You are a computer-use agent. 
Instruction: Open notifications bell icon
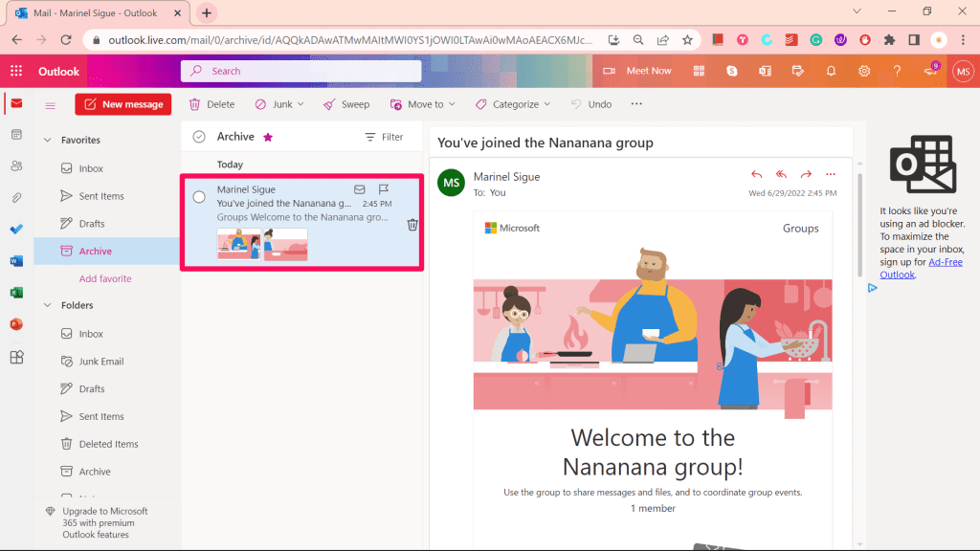pos(831,71)
